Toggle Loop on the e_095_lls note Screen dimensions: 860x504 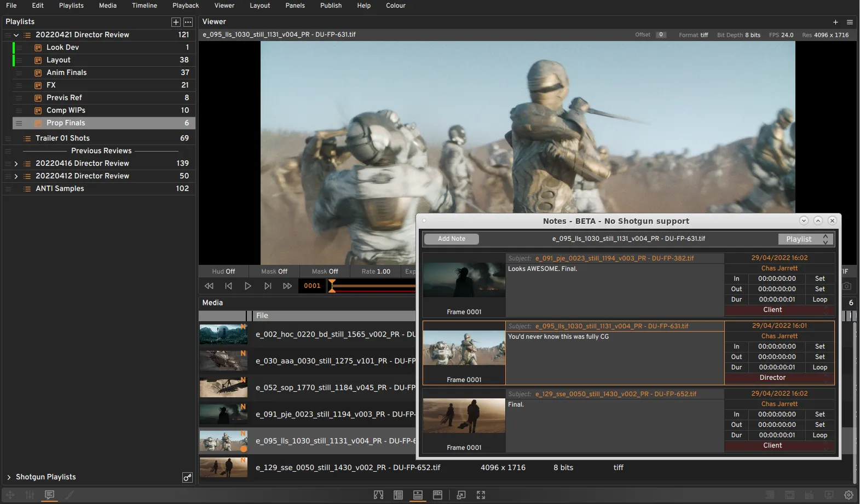point(819,367)
